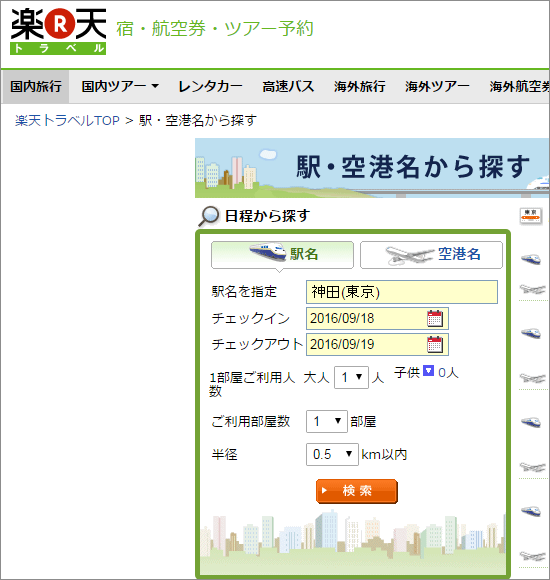Image resolution: width=550 pixels, height=580 pixels.
Task: Click the airplane icon on 空港名 tab
Action: click(x=409, y=255)
